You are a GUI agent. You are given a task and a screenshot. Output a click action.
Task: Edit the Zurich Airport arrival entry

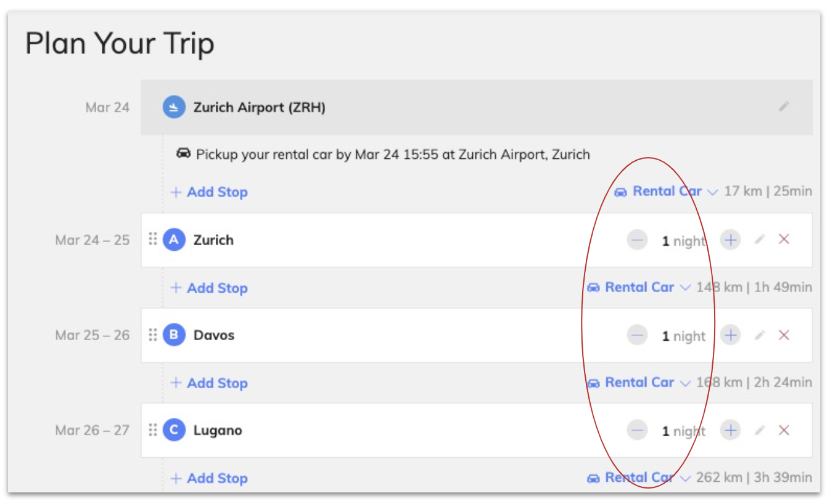pos(784,107)
